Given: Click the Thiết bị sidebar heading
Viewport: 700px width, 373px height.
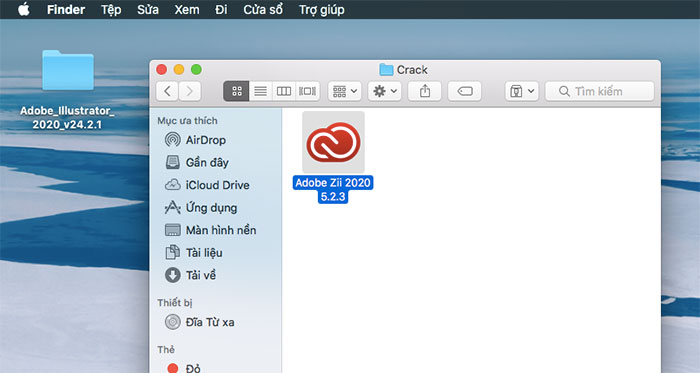Looking at the screenshot, I should [175, 303].
